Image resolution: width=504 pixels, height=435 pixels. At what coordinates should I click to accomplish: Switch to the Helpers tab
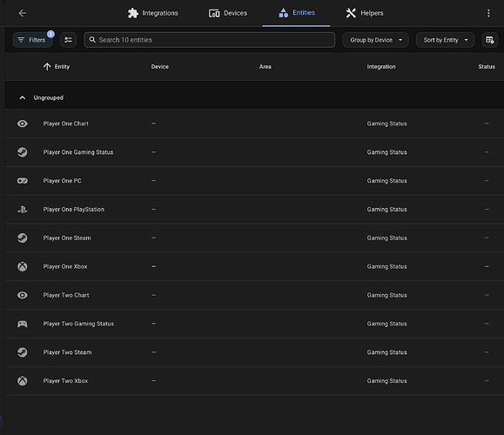pyautogui.click(x=365, y=13)
